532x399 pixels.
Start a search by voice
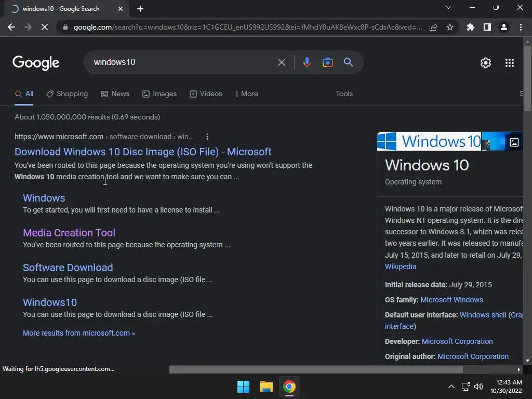(307, 62)
